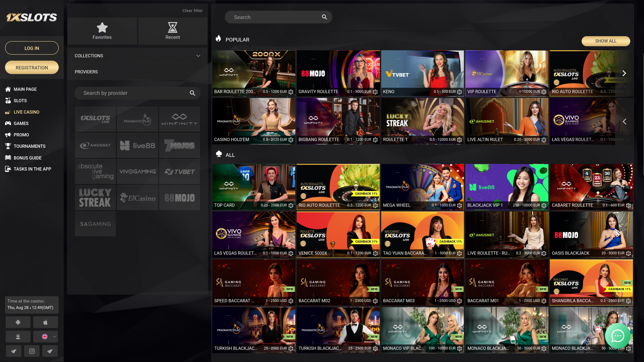Open the Live Casino section in the sidebar
The width and height of the screenshot is (644, 362).
coord(26,112)
